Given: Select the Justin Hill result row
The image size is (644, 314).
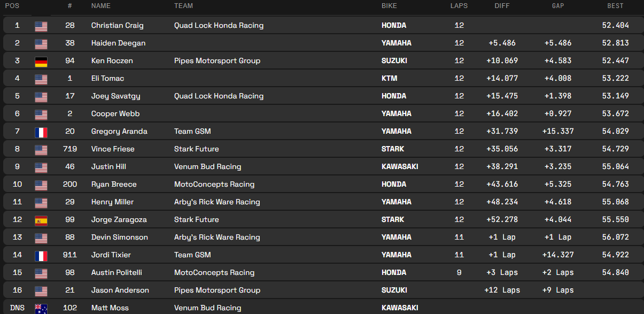Looking at the screenshot, I should [x=321, y=166].
